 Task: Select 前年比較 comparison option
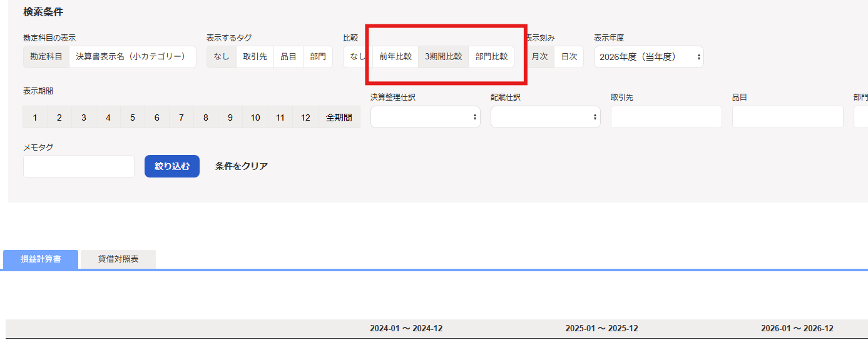(396, 57)
